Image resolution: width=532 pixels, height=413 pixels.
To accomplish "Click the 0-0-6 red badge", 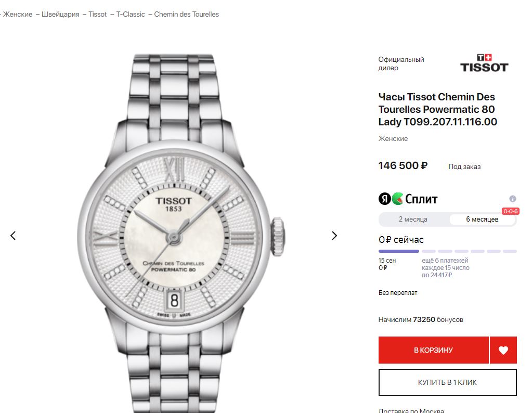I will tap(509, 211).
